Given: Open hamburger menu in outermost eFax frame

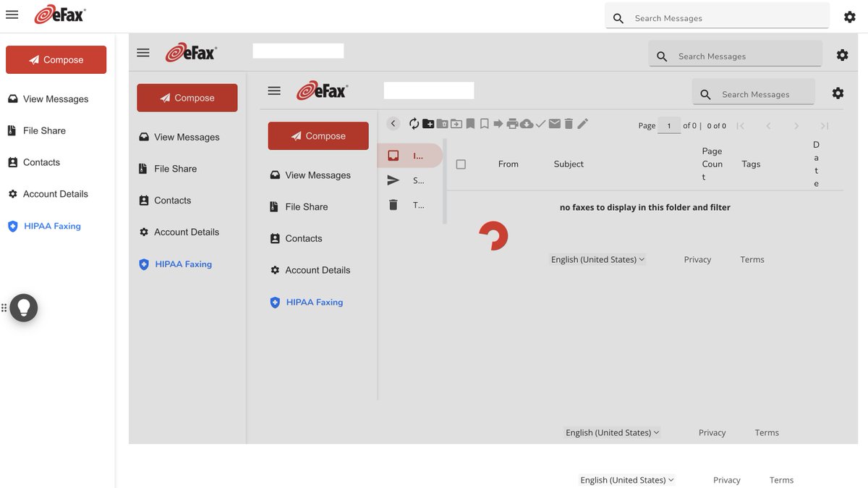Looking at the screenshot, I should coord(12,15).
